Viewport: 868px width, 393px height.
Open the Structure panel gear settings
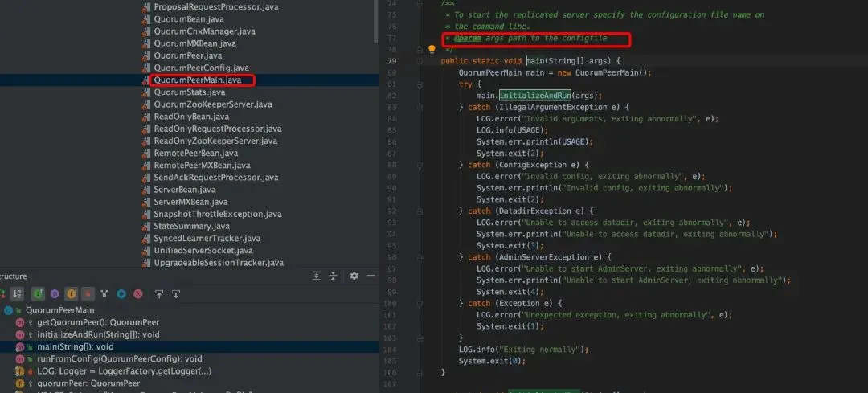[354, 276]
